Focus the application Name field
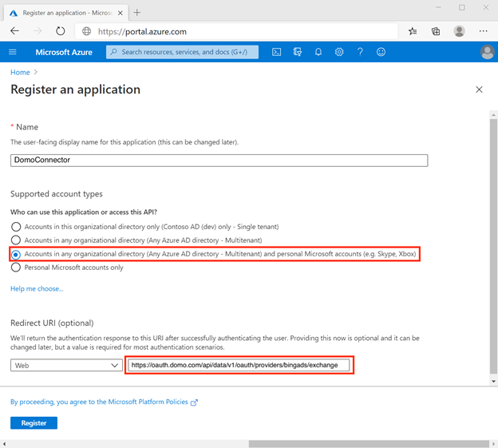Viewport: 498px width, 448px height. (x=219, y=161)
